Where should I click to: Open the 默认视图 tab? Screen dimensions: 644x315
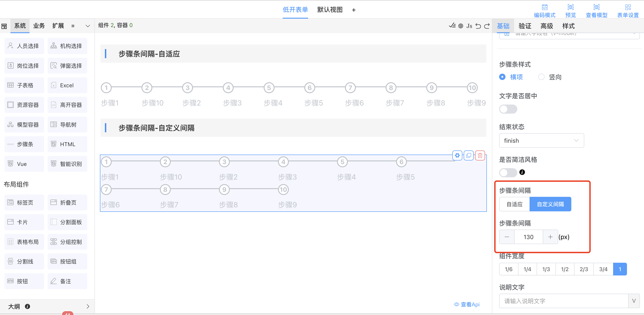330,10
